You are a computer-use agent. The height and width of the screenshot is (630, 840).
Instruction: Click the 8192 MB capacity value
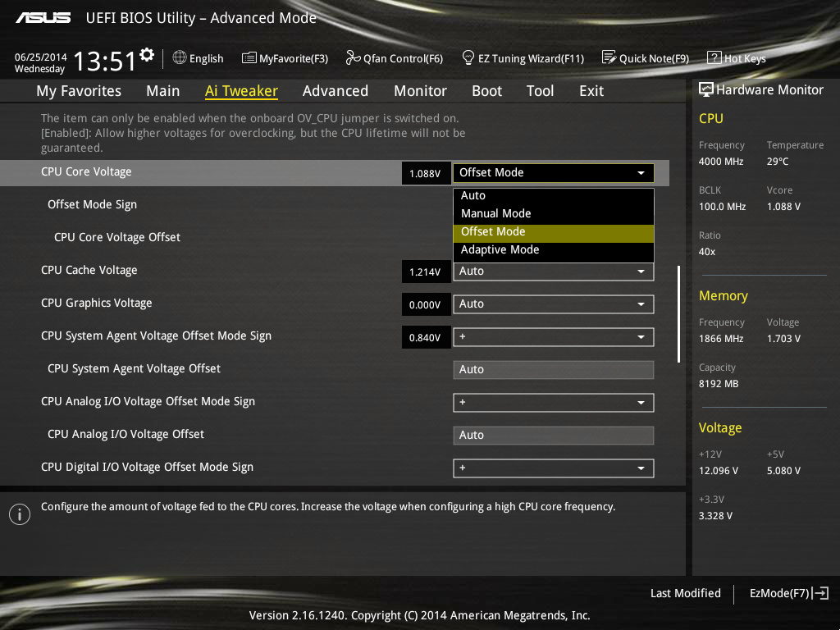tap(719, 384)
